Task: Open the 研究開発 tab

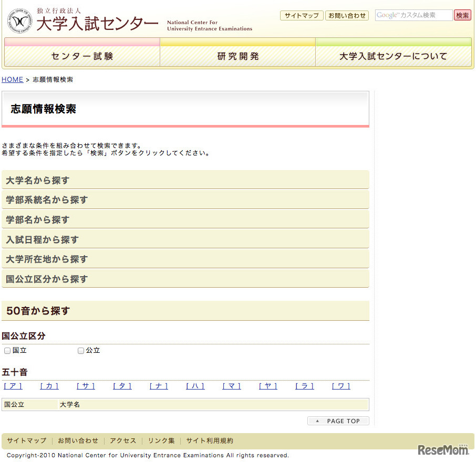Action: pos(237,57)
